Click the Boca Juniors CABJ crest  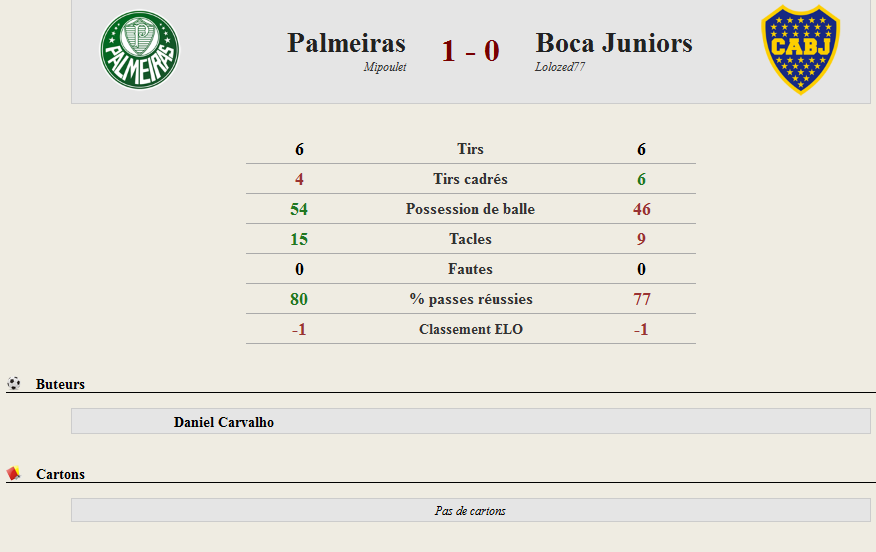801,50
